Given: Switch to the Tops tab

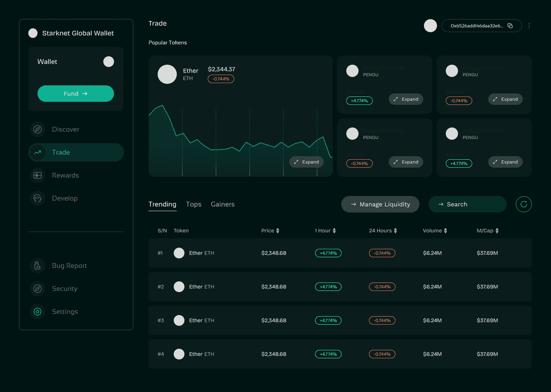Looking at the screenshot, I should pos(193,204).
